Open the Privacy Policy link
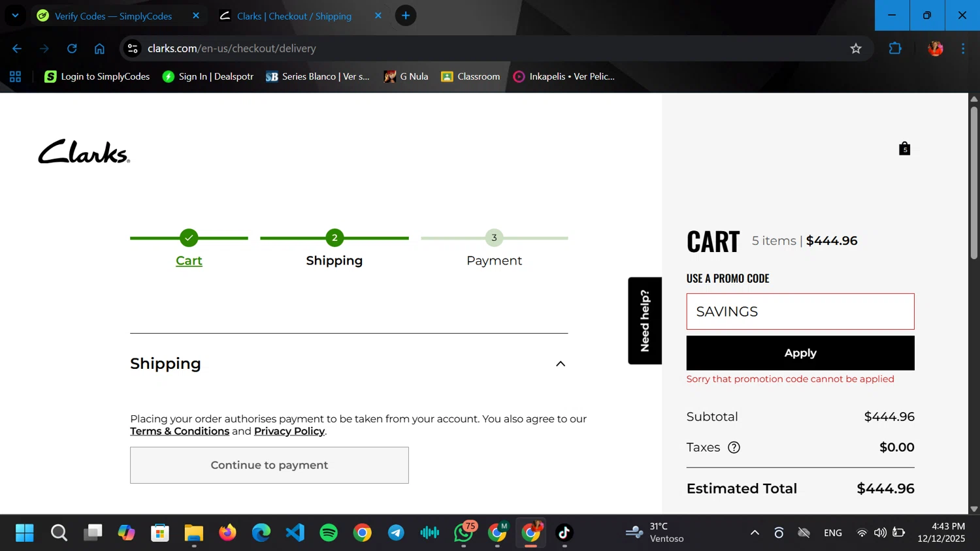 289,431
